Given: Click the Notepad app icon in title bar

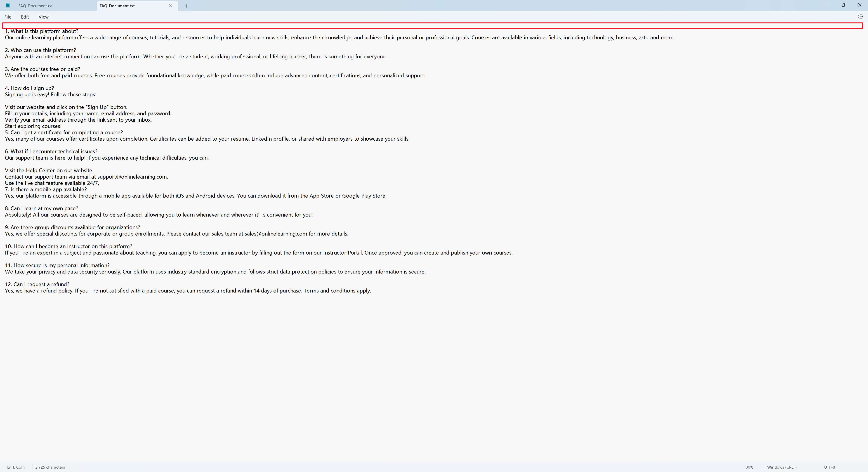Looking at the screenshot, I should coord(8,6).
